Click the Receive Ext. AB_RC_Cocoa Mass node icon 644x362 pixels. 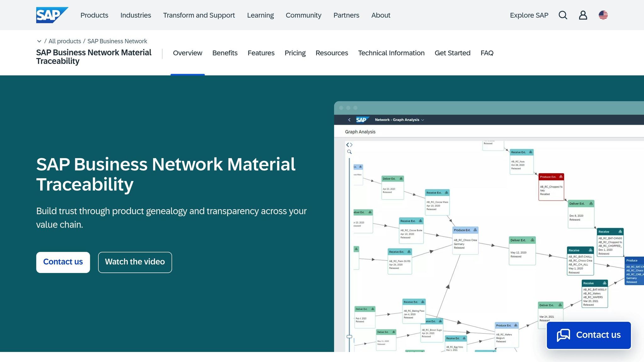446,193
